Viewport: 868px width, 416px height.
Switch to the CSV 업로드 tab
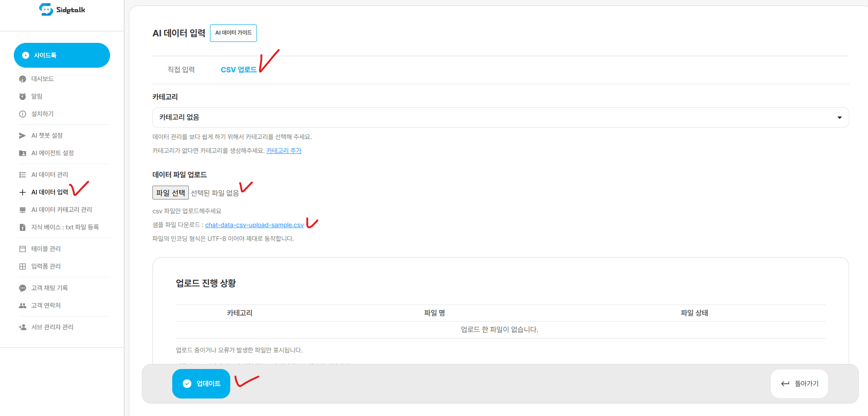(x=239, y=70)
